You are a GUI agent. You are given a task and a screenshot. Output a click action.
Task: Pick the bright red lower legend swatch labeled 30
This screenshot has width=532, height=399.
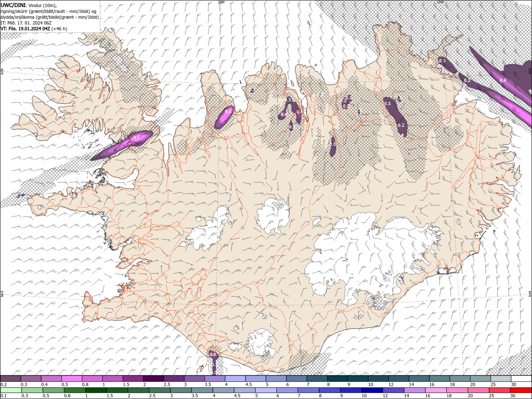(521, 390)
